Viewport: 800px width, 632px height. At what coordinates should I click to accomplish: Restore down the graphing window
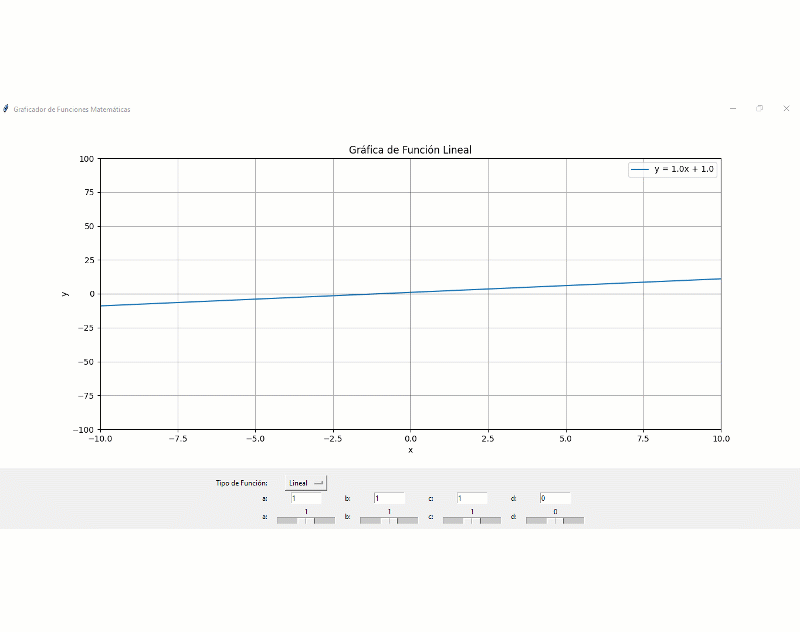pyautogui.click(x=760, y=108)
